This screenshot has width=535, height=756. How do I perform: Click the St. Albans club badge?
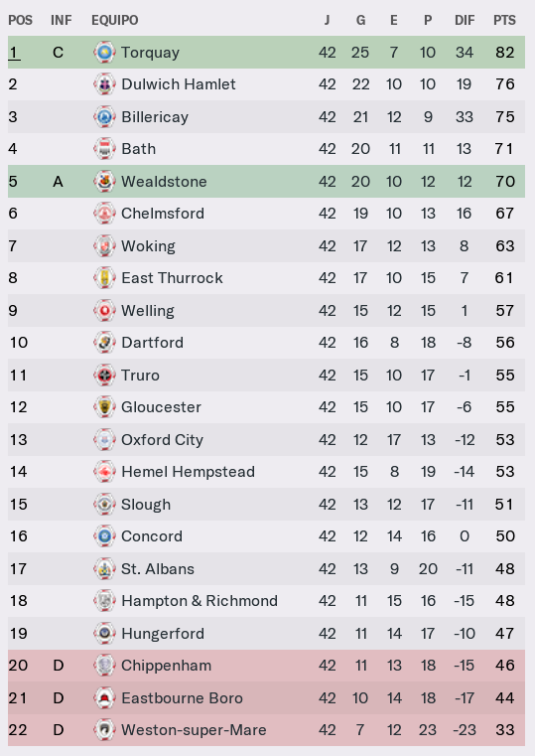(x=104, y=568)
